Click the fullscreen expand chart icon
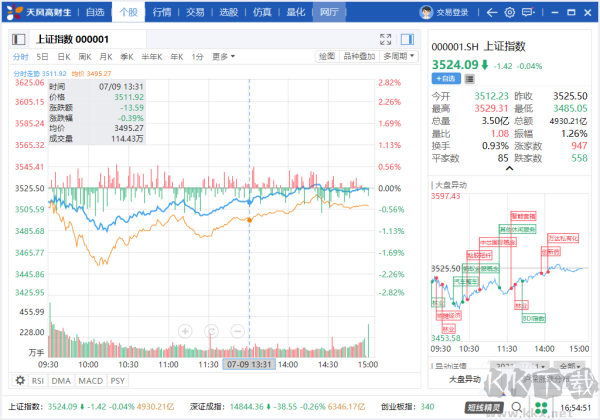The image size is (600, 420). point(385,39)
